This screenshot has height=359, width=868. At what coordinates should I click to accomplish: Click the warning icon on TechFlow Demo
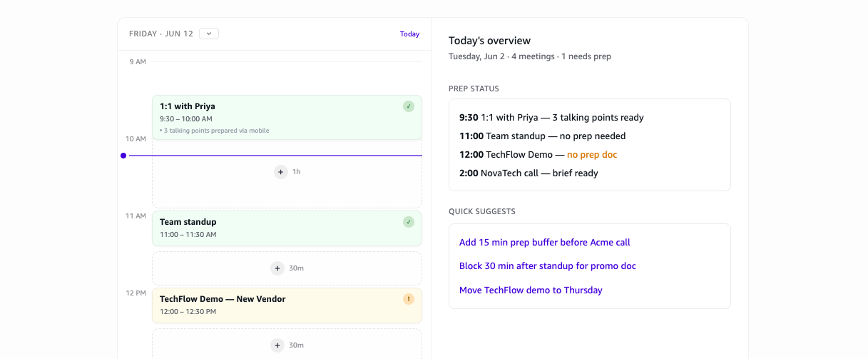[x=409, y=299]
